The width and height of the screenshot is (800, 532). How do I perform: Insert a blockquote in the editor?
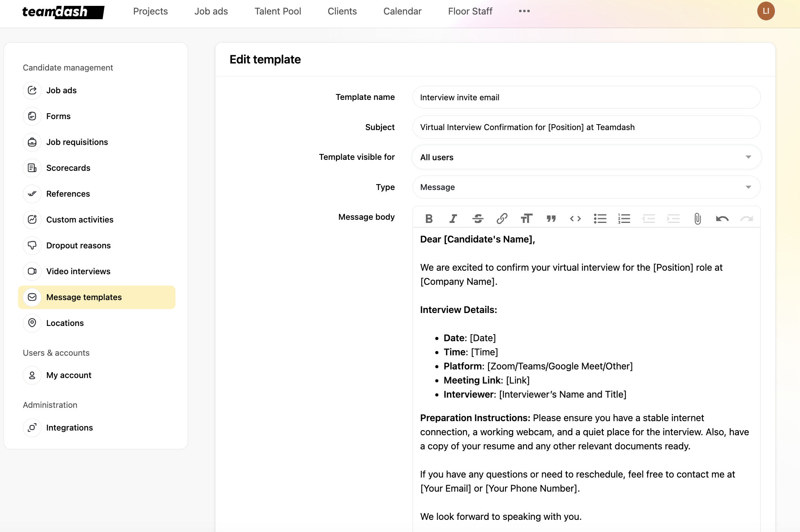pos(551,219)
